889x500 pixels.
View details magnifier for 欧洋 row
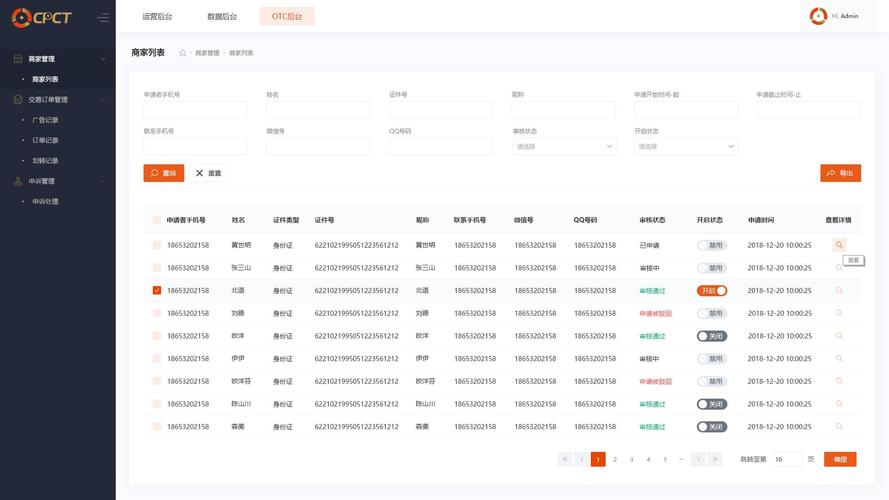(x=839, y=336)
